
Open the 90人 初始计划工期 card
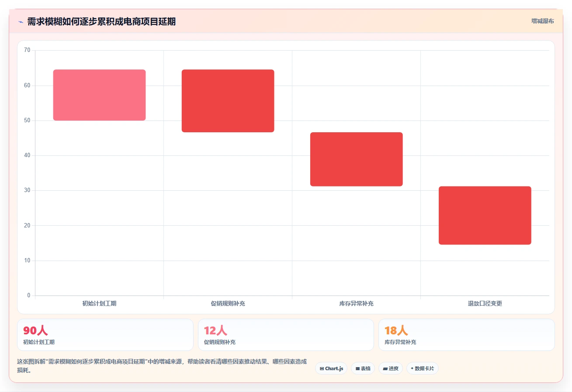(105, 335)
